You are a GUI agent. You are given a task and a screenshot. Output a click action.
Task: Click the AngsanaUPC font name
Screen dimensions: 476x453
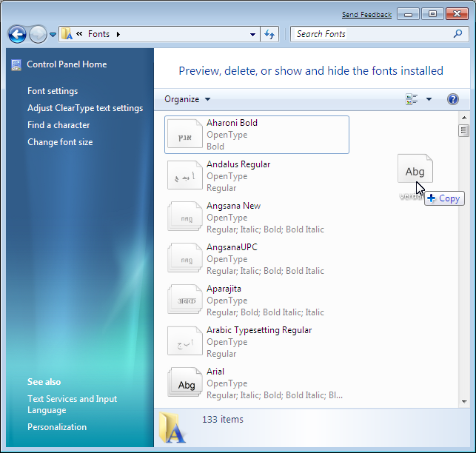point(232,247)
